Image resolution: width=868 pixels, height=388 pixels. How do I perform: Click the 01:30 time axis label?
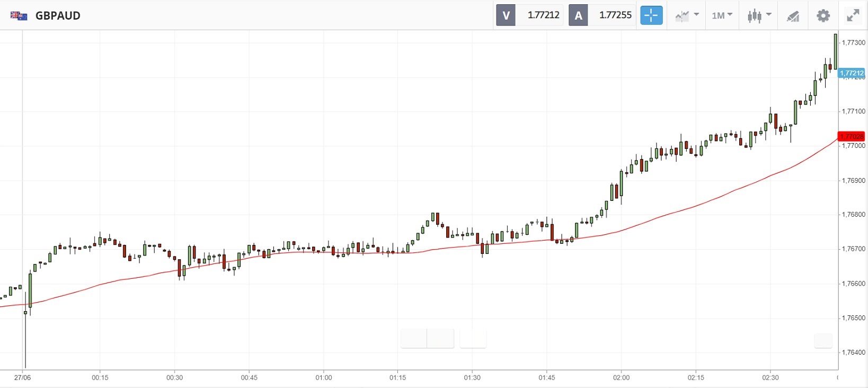pyautogui.click(x=472, y=378)
